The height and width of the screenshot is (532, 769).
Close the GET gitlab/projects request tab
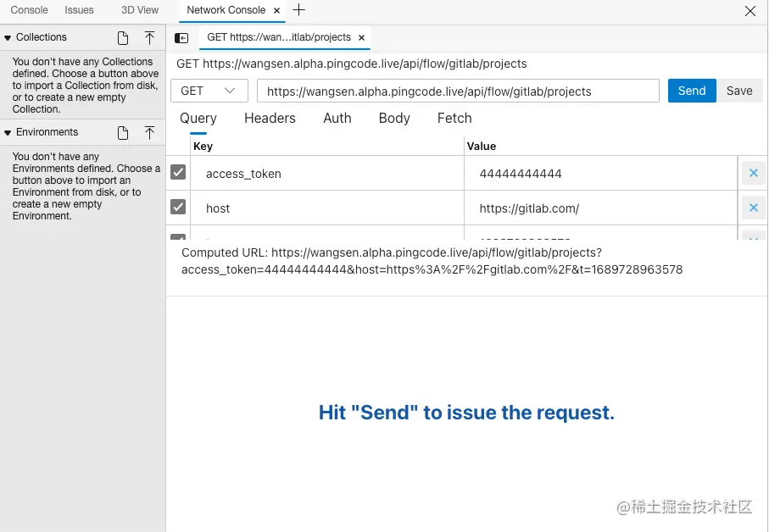click(361, 37)
